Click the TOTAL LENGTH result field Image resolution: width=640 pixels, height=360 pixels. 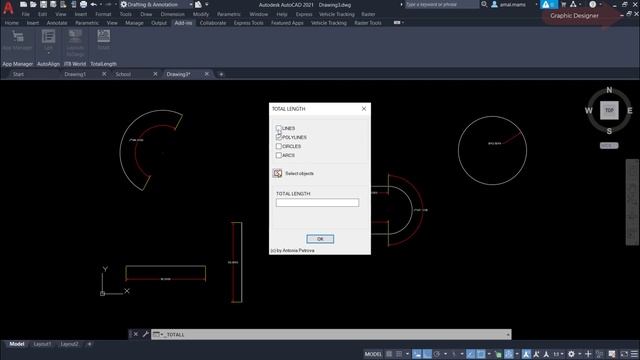[317, 203]
